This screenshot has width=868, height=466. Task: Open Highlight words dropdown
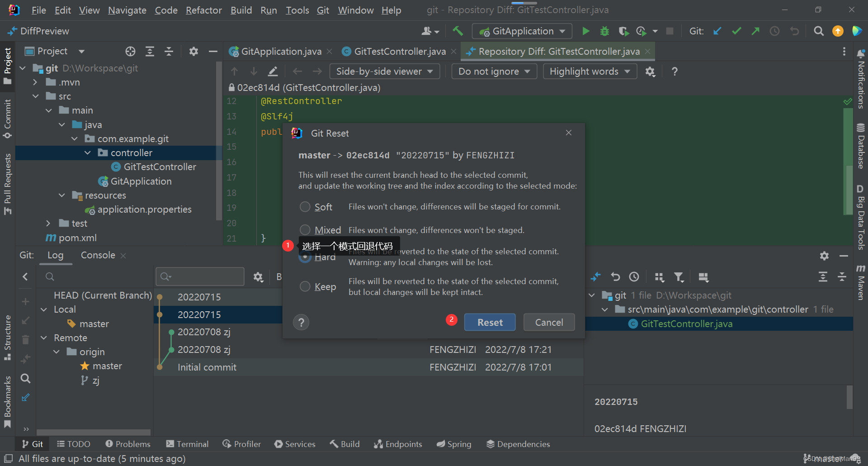590,71
